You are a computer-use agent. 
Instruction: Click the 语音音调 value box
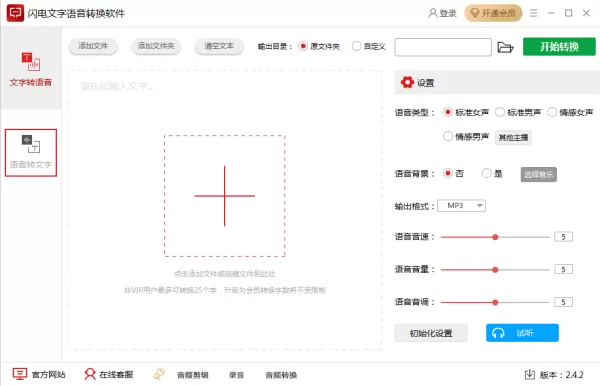tap(563, 302)
